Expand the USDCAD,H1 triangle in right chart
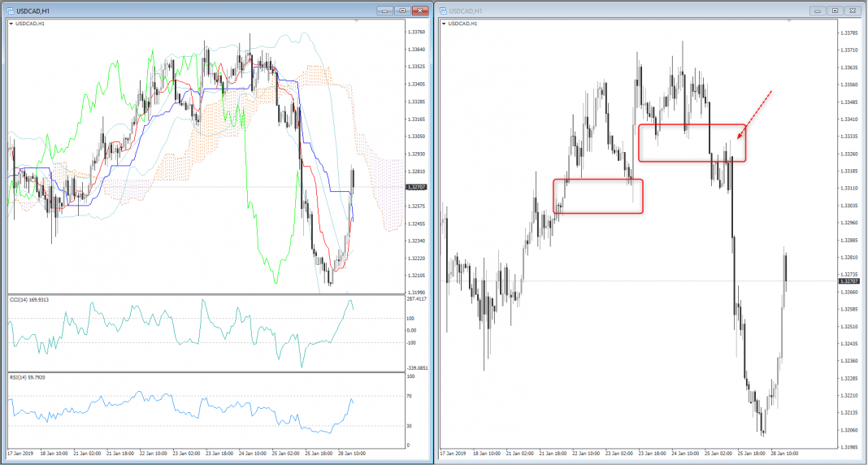 (445, 24)
